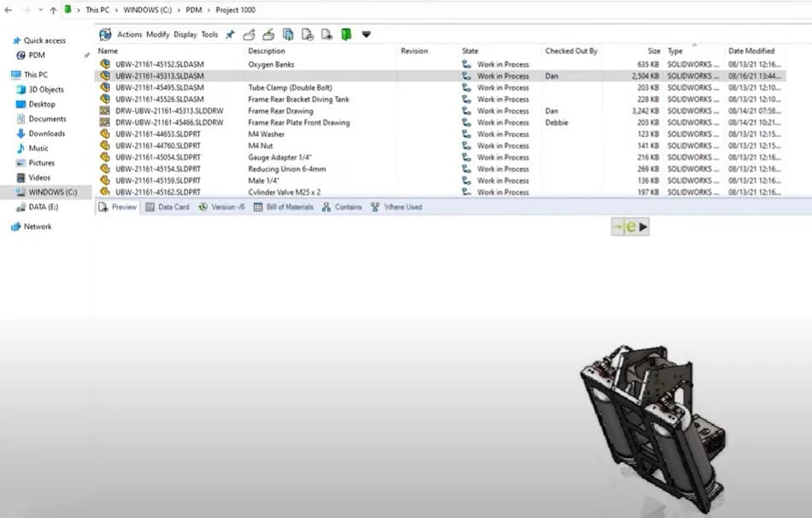Open Quick access in navigation pane

pos(44,40)
